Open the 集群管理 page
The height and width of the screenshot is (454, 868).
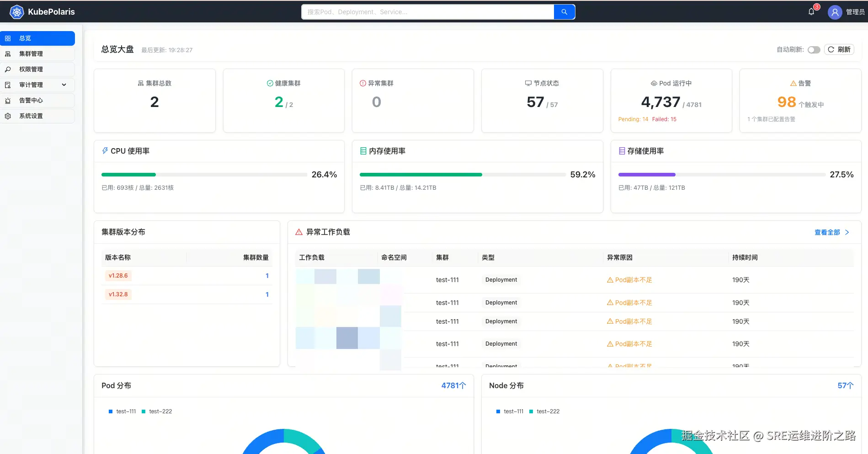click(x=32, y=53)
